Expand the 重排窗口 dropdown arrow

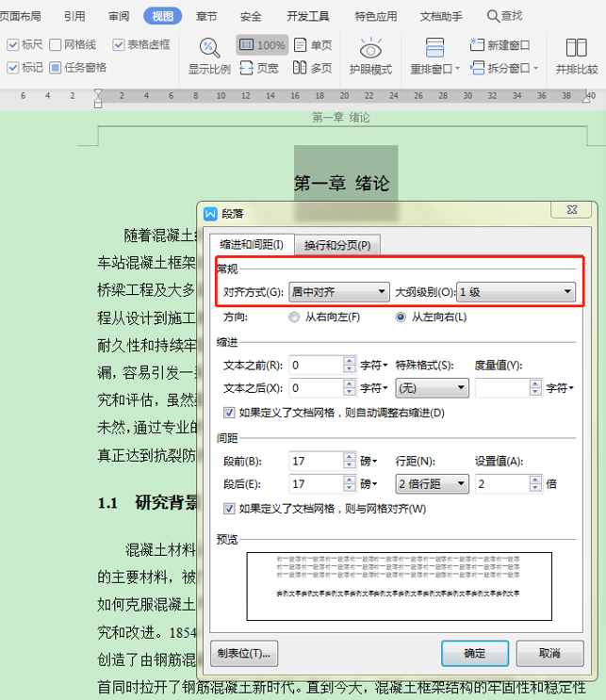[x=457, y=69]
